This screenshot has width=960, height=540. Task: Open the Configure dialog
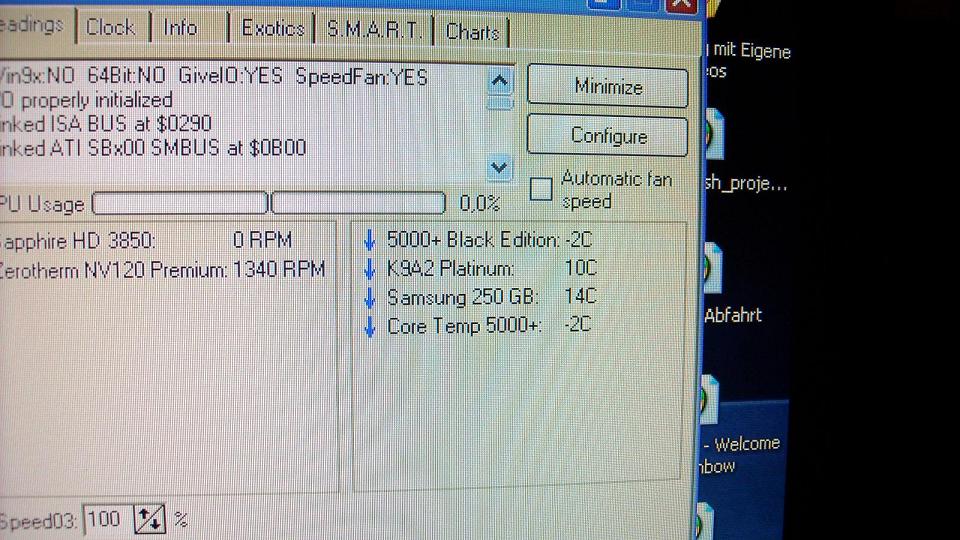607,135
